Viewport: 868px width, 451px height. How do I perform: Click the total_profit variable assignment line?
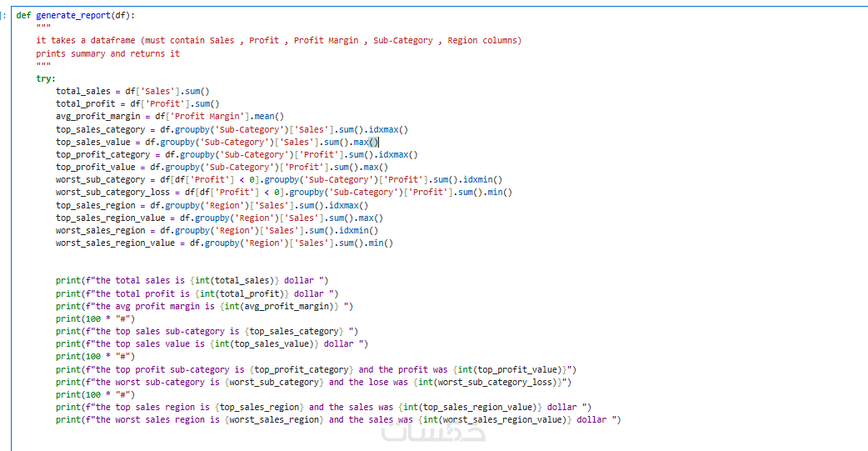point(137,104)
